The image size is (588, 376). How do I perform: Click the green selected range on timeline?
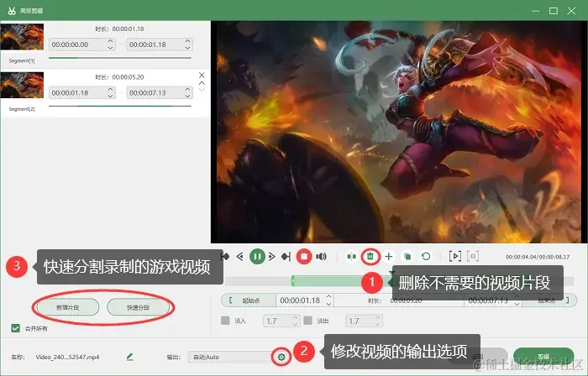click(x=326, y=281)
